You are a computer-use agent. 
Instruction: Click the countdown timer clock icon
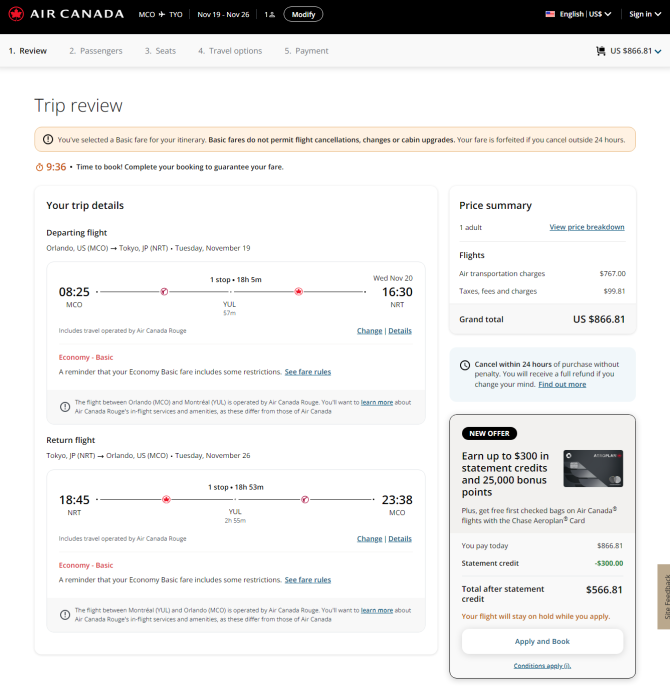point(39,167)
